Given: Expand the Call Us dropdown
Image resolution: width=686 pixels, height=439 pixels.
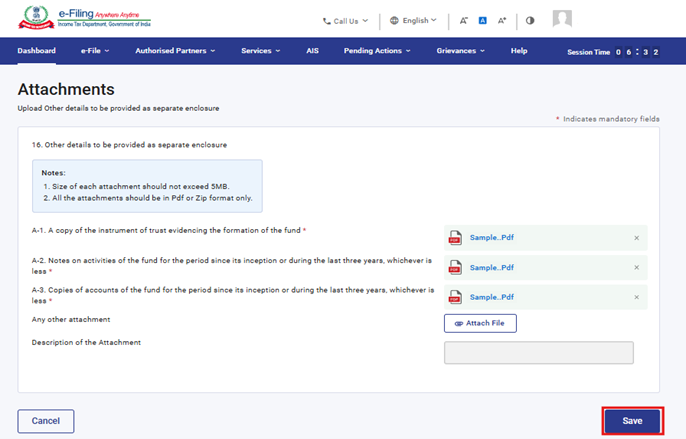Looking at the screenshot, I should point(345,20).
